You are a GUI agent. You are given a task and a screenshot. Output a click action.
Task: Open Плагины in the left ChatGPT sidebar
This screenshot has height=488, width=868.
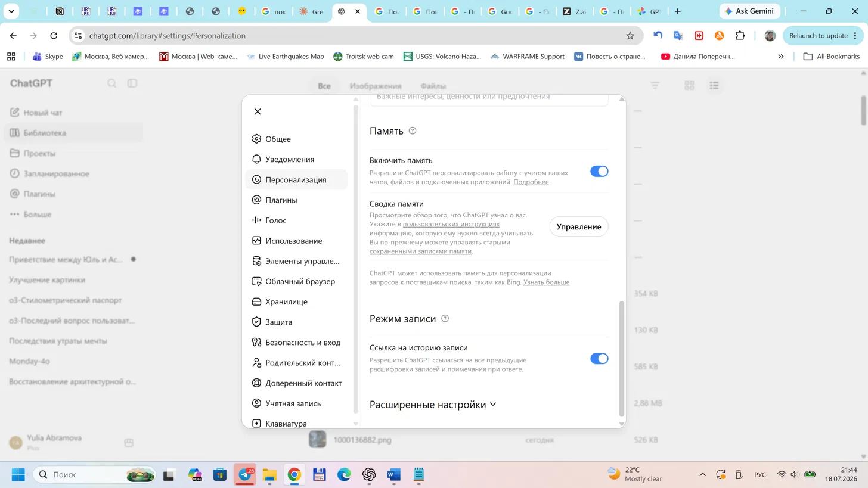coord(73,194)
